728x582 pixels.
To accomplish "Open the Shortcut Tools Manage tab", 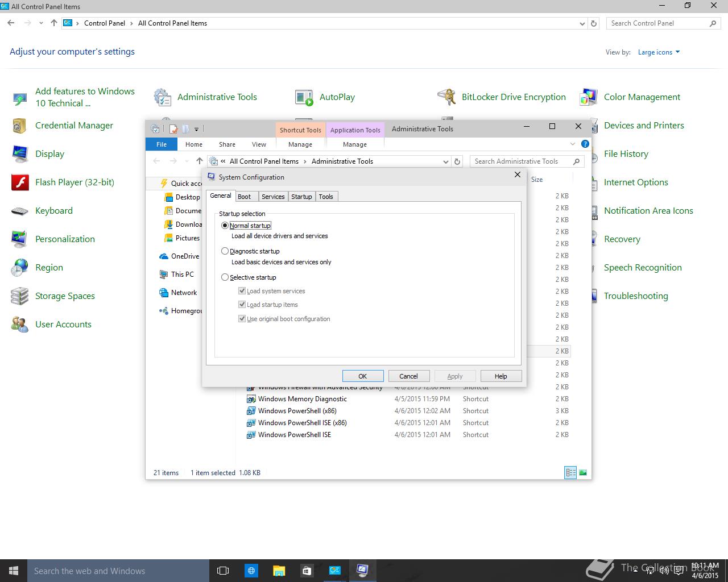I will [x=300, y=144].
